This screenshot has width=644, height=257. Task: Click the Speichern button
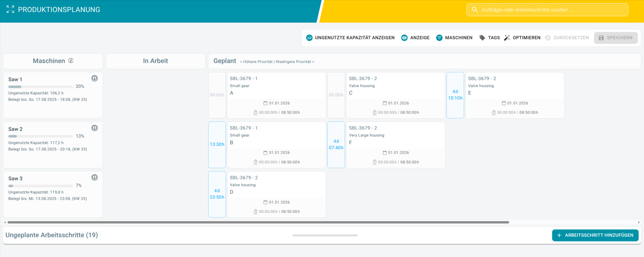616,38
